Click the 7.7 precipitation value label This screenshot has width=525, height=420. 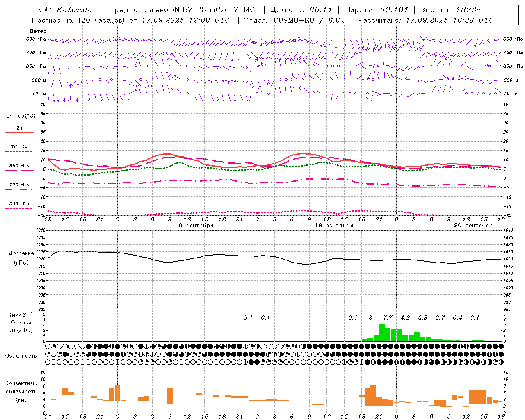click(x=388, y=317)
